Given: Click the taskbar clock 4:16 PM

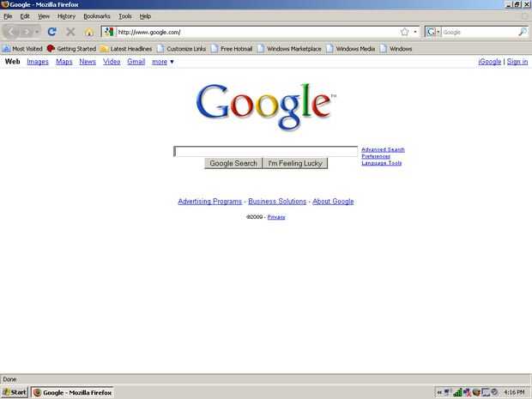Looking at the screenshot, I should click(x=514, y=392).
